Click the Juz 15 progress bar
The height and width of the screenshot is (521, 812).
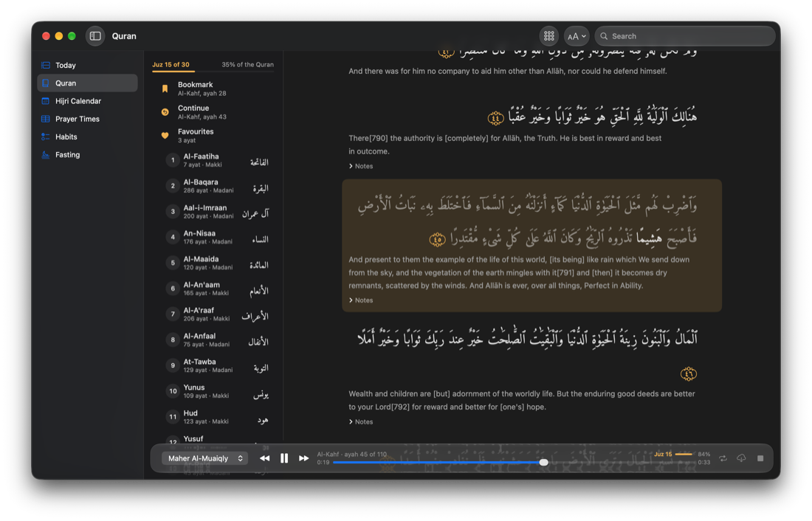[x=684, y=454]
